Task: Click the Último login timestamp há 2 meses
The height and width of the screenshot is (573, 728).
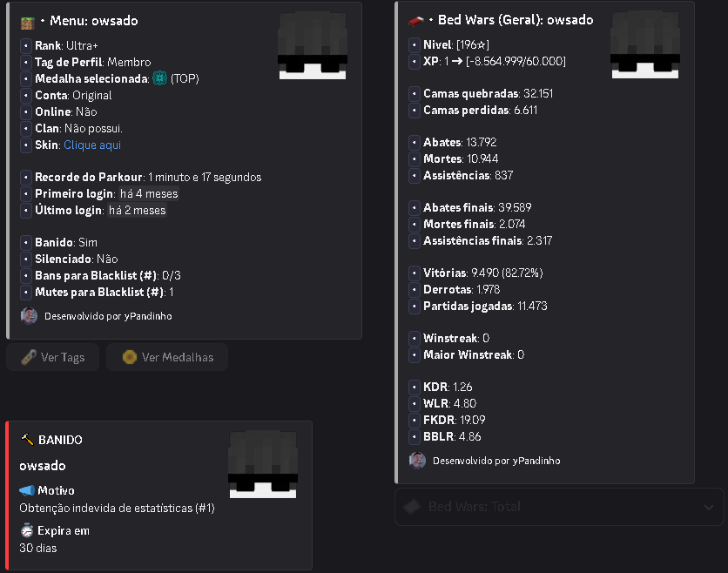Action: click(x=137, y=211)
